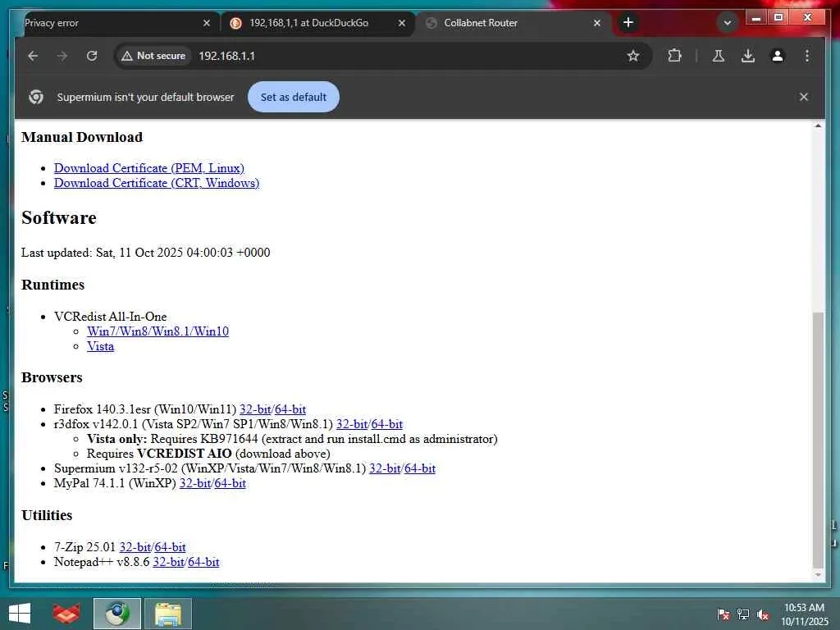840x630 pixels.
Task: Click the Supermium logo in infobar
Action: pyautogui.click(x=36, y=97)
